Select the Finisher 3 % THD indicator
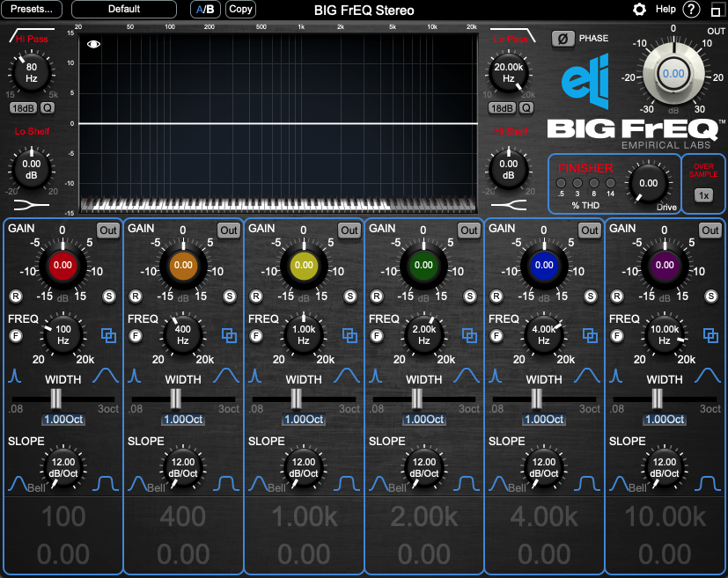This screenshot has height=578, width=728. pyautogui.click(x=577, y=183)
